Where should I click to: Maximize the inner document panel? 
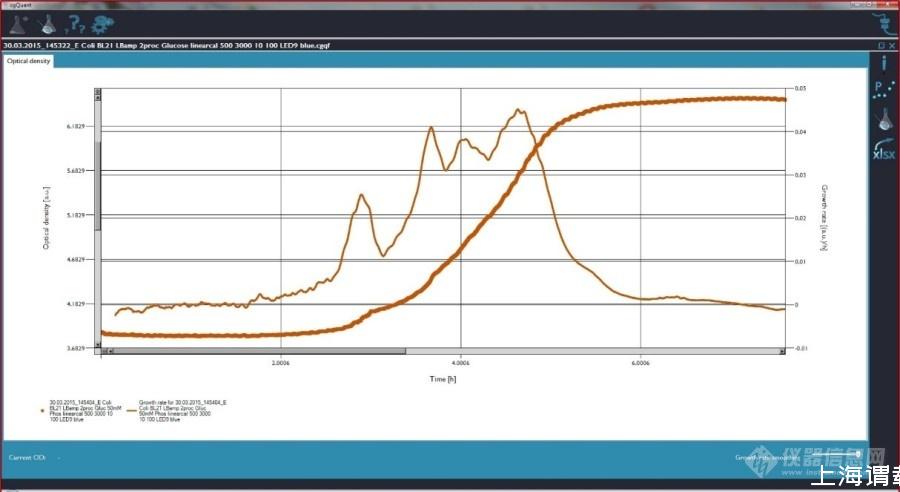coord(880,45)
